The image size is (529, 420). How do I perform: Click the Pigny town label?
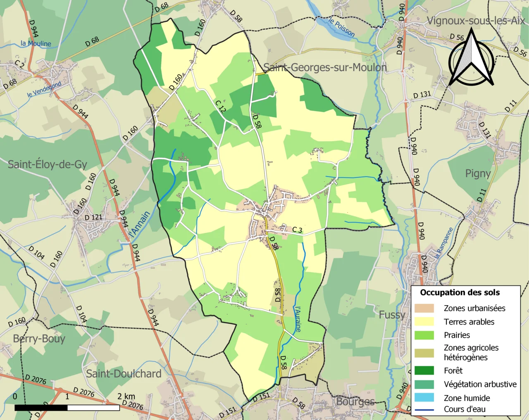point(478,173)
